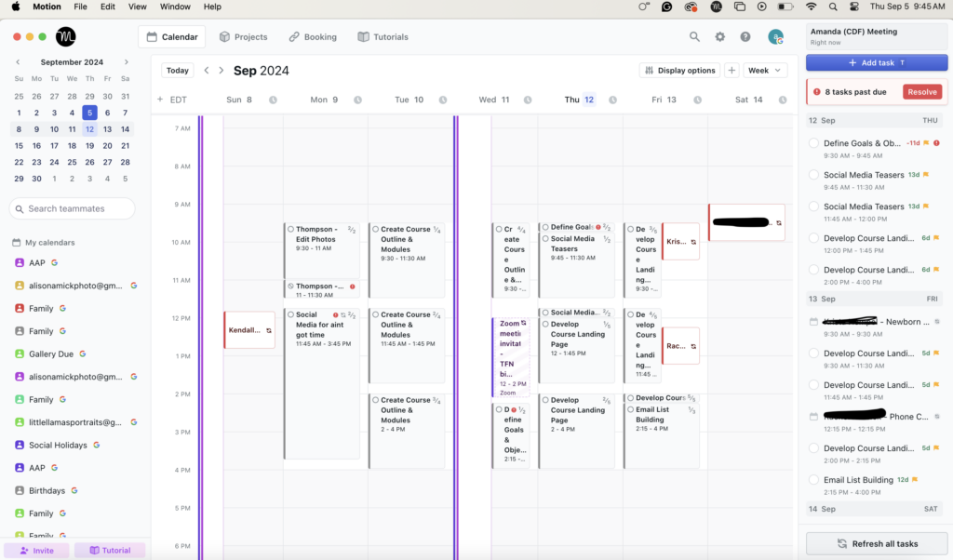Open the Week view dropdown
This screenshot has height=560, width=953.
[765, 71]
